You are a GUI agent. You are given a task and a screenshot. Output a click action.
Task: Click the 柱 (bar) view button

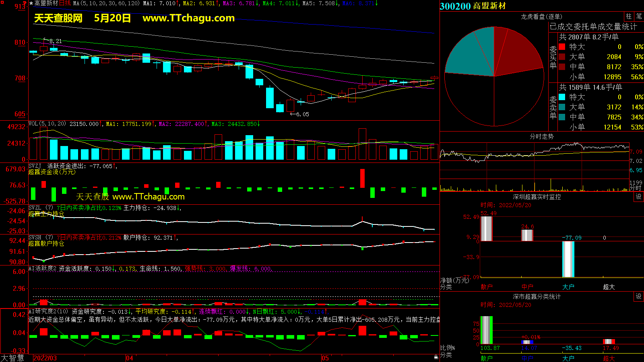pos(629,16)
